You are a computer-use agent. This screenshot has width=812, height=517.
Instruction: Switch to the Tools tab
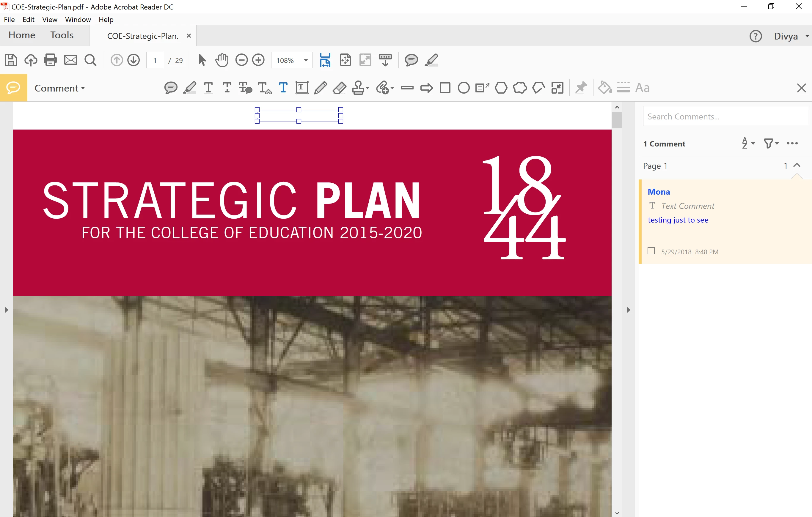tap(62, 35)
